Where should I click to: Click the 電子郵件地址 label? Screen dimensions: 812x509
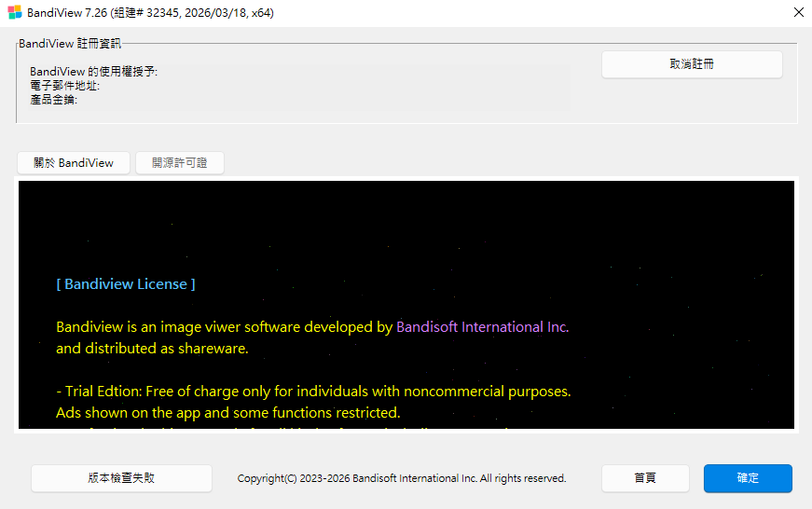[64, 86]
